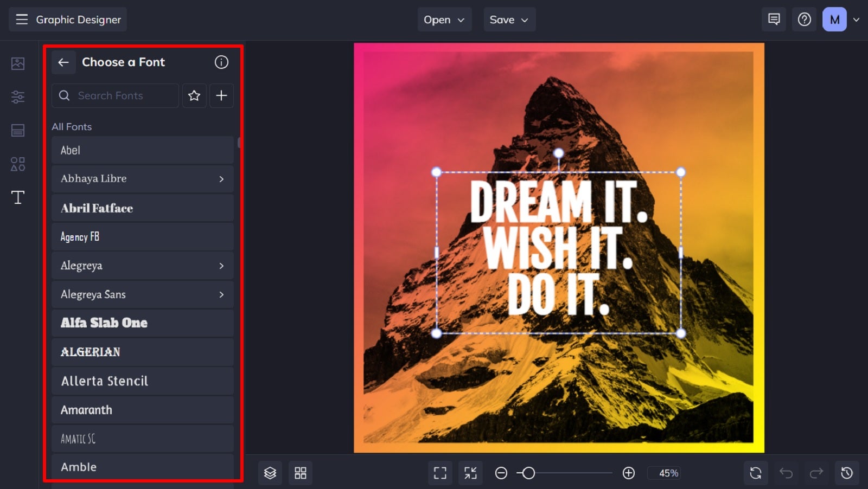Open the Shapes panel icon

[18, 164]
